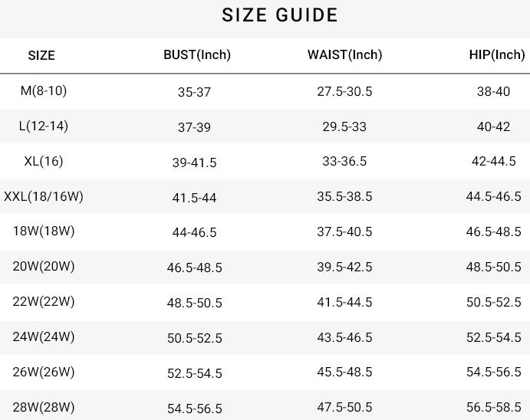The height and width of the screenshot is (420, 530).
Task: Click the 18W(18W) size label
Action: point(44,231)
